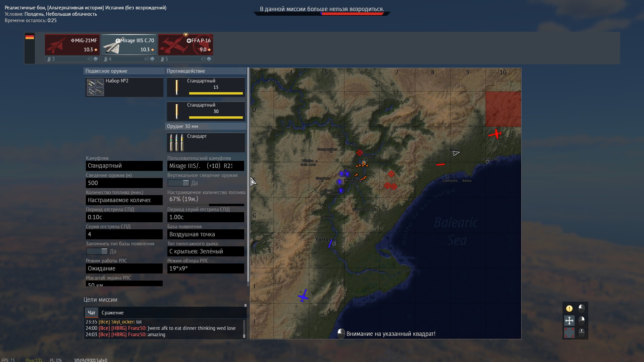Click the yellow attention alert map icon
Image resolution: width=644 pixels, height=362 pixels.
(569, 308)
